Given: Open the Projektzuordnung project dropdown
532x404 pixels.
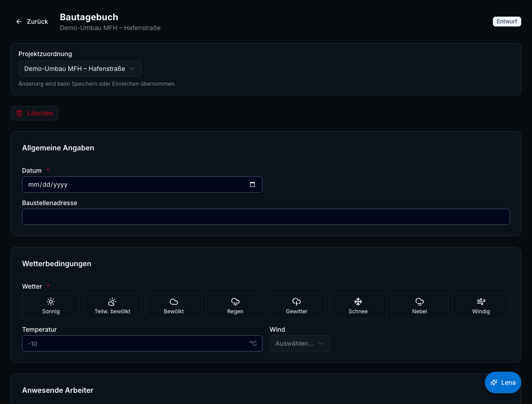Looking at the screenshot, I should [x=80, y=69].
